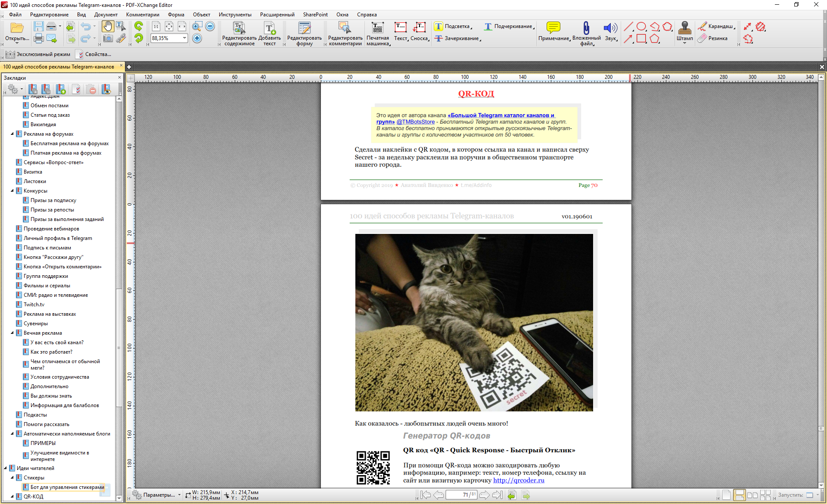Go to last page arrow

(497, 495)
